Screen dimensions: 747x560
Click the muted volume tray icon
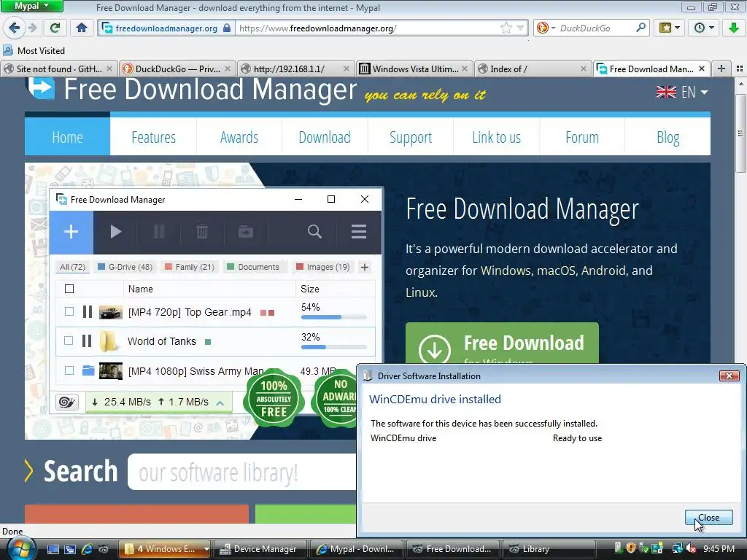pyautogui.click(x=690, y=548)
